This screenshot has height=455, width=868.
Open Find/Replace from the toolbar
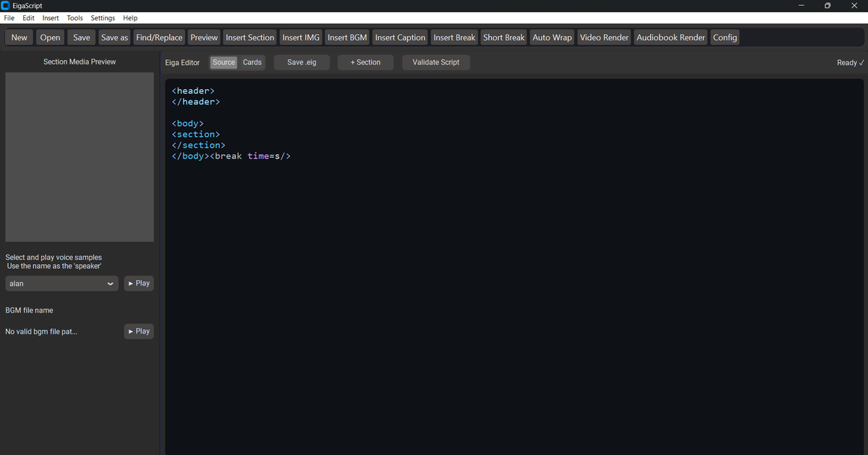point(159,38)
